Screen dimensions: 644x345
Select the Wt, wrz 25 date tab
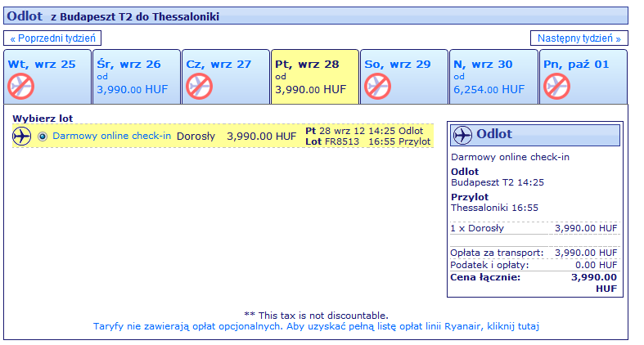click(x=47, y=77)
